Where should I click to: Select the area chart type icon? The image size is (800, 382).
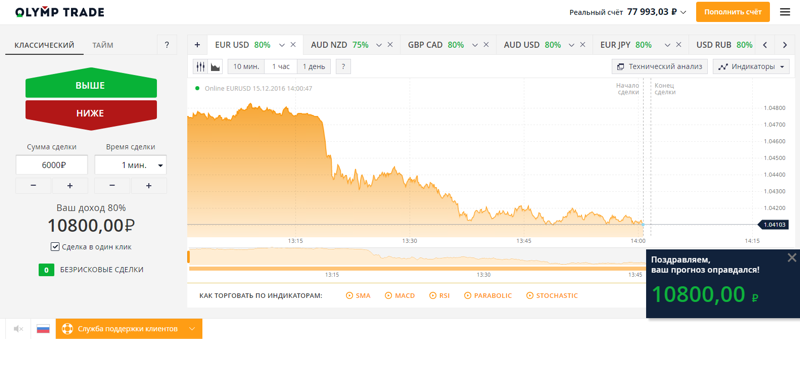coord(216,67)
